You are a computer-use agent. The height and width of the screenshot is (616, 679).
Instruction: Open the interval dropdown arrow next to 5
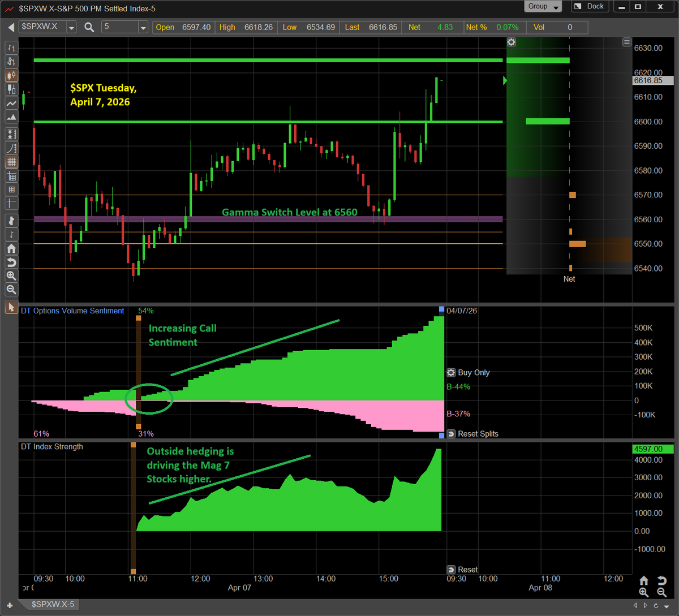[143, 27]
